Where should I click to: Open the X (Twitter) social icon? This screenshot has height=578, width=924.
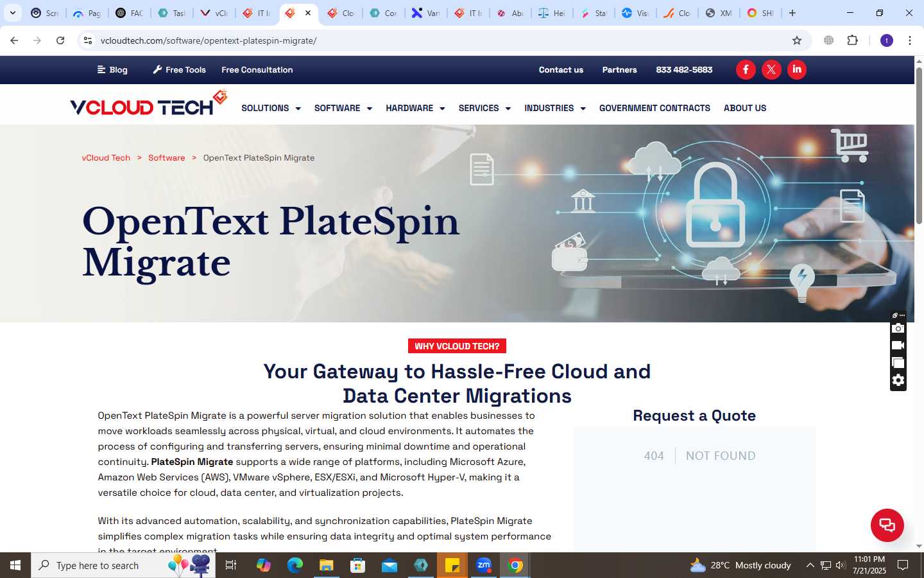click(x=771, y=69)
